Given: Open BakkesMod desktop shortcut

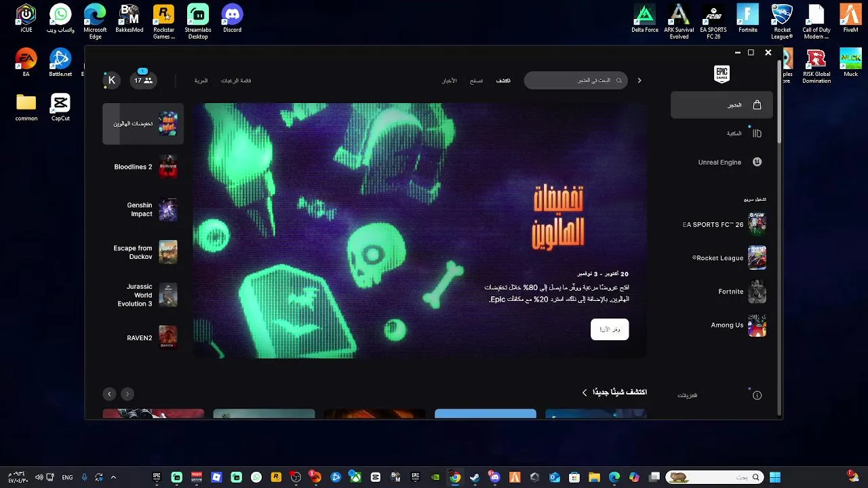Looking at the screenshot, I should tap(129, 18).
